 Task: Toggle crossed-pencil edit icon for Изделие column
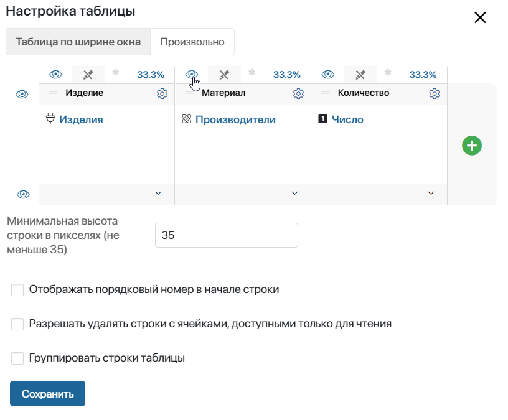[x=88, y=75]
